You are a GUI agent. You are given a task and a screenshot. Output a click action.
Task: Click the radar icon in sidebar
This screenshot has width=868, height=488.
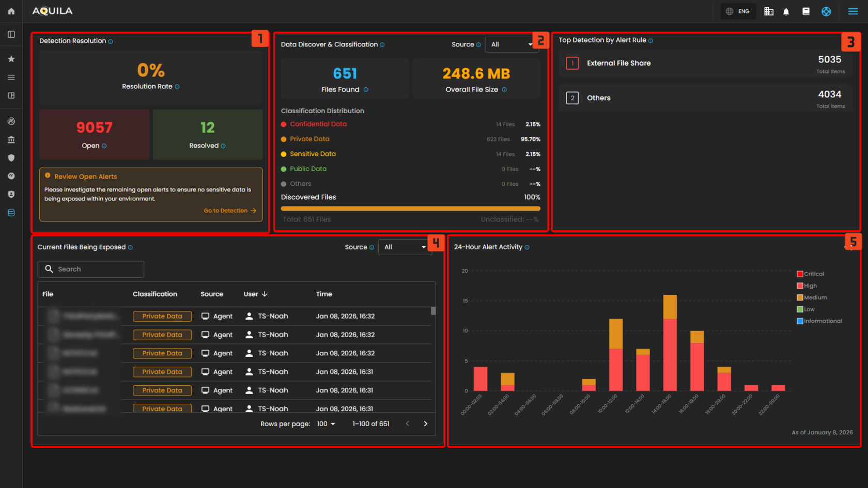[11, 121]
